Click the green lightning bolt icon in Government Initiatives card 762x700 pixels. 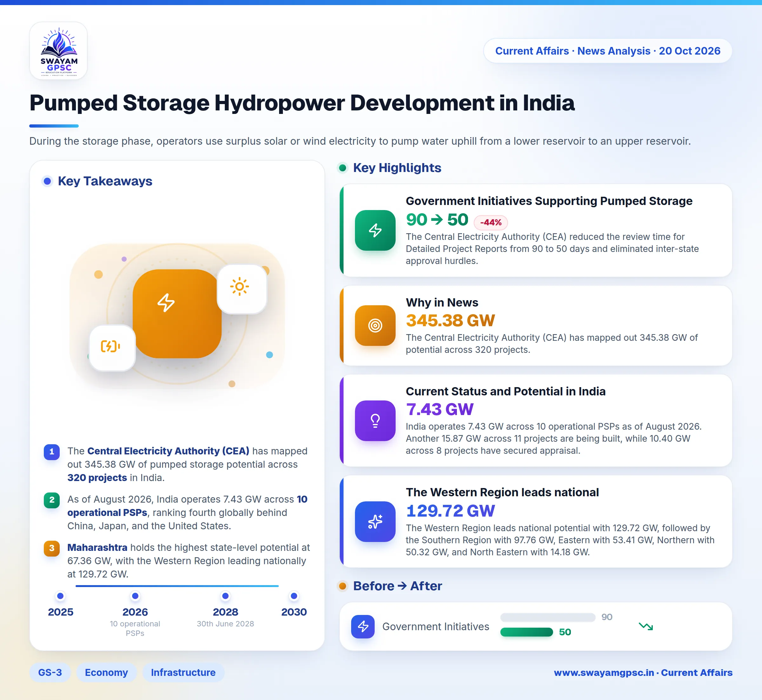point(375,230)
